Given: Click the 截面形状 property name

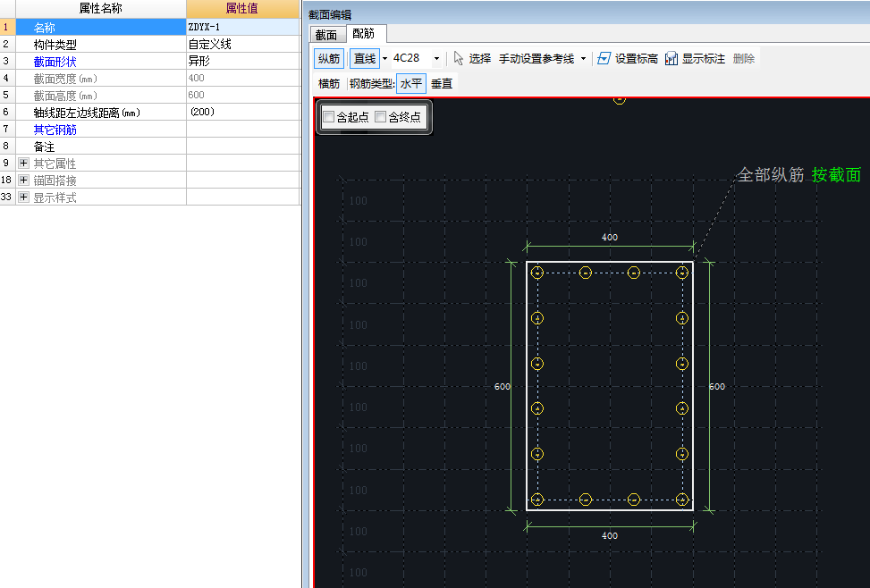Looking at the screenshot, I should [x=55, y=62].
